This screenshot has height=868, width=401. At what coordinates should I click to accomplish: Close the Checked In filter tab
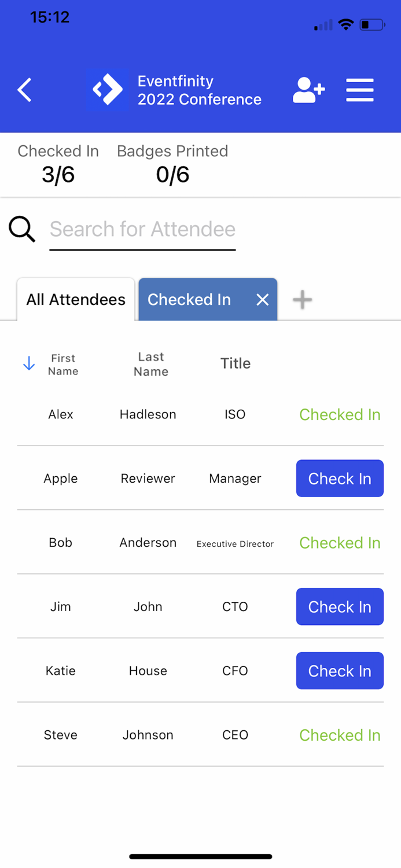262,299
